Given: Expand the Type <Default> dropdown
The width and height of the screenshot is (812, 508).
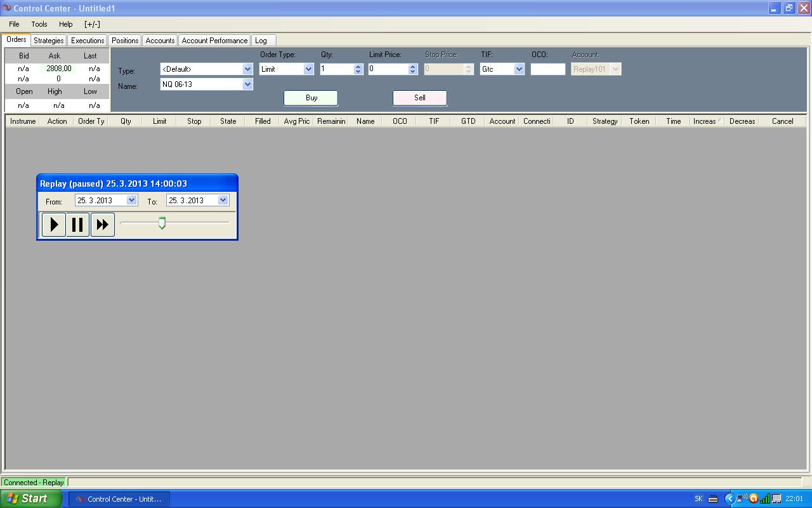Looking at the screenshot, I should (247, 69).
